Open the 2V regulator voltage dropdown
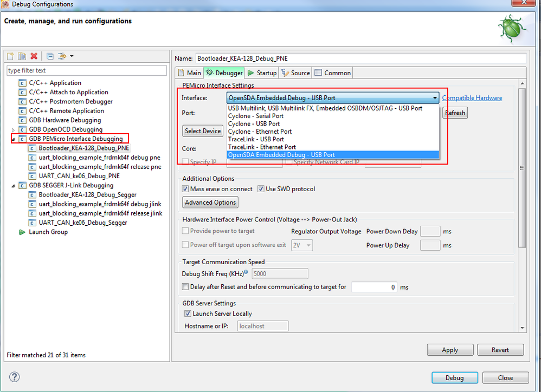This screenshot has width=541, height=392. tap(302, 245)
